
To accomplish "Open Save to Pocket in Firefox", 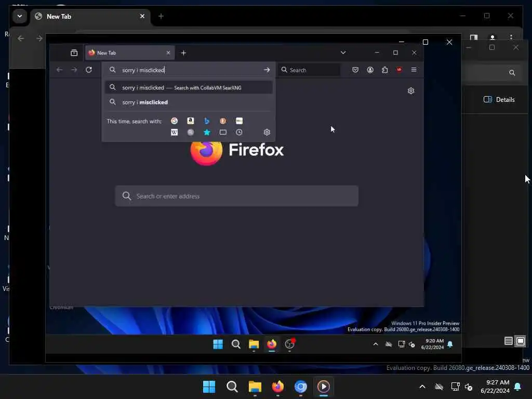I will point(355,70).
